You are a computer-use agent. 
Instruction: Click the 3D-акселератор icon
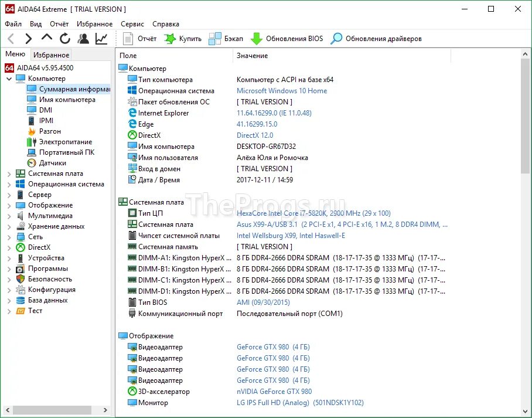point(132,391)
